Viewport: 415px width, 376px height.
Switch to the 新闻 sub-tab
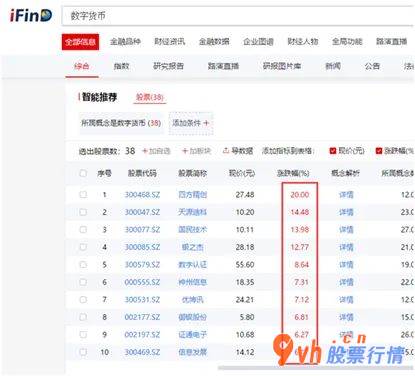[333, 66]
